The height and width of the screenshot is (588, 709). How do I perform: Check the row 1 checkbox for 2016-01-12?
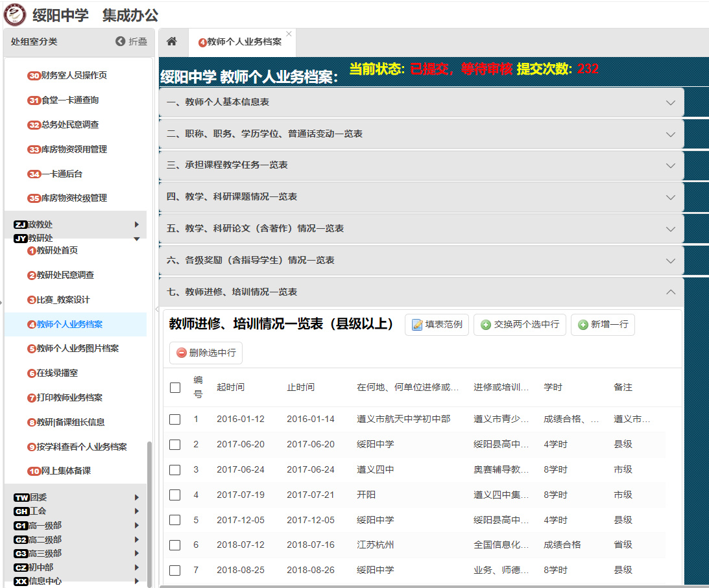[x=175, y=419]
